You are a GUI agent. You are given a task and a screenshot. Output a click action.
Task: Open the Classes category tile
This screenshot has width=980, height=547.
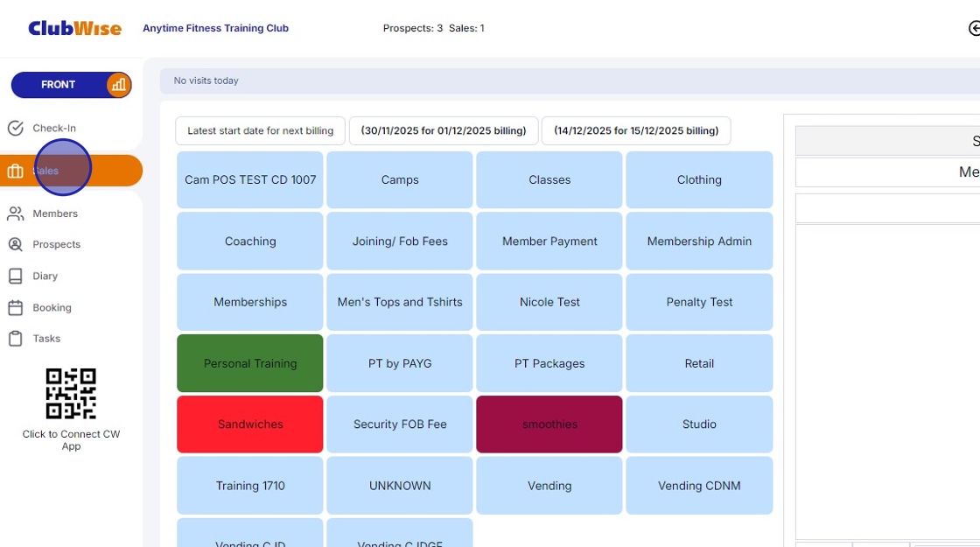click(x=549, y=180)
